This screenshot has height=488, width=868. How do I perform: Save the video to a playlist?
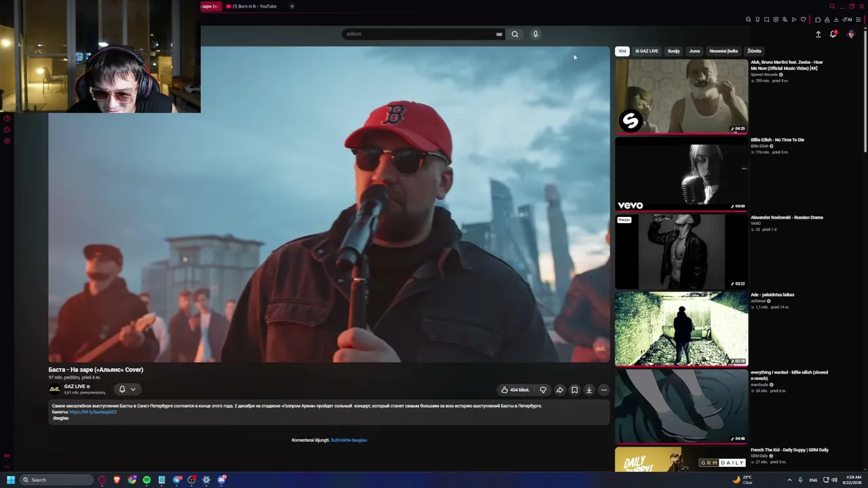point(574,390)
